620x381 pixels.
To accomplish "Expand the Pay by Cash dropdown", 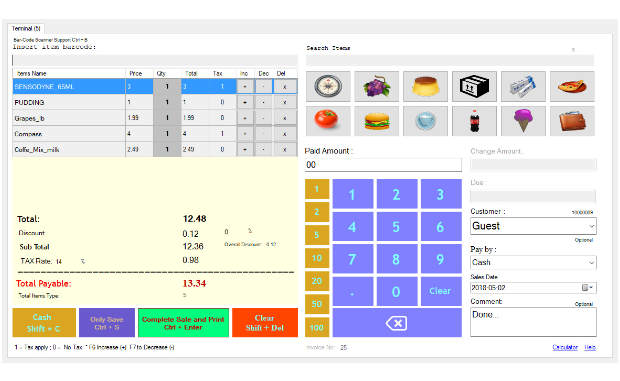I will (533, 262).
